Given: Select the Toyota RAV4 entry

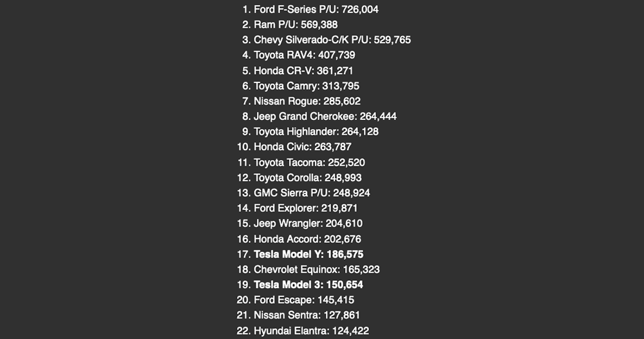Looking at the screenshot, I should (x=304, y=55).
